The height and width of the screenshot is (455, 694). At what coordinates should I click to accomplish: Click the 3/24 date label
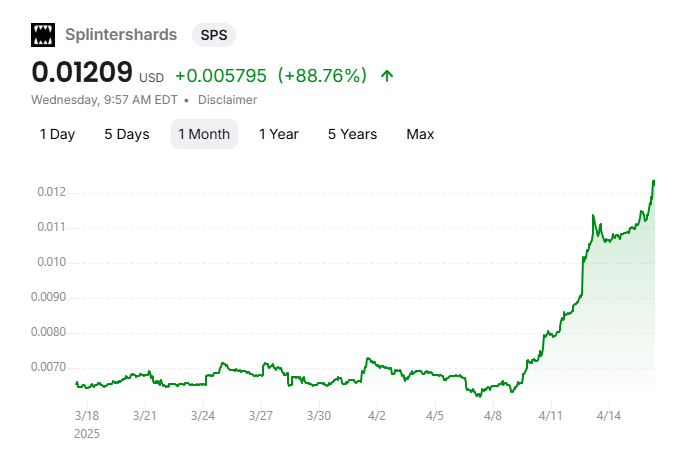pyautogui.click(x=203, y=416)
